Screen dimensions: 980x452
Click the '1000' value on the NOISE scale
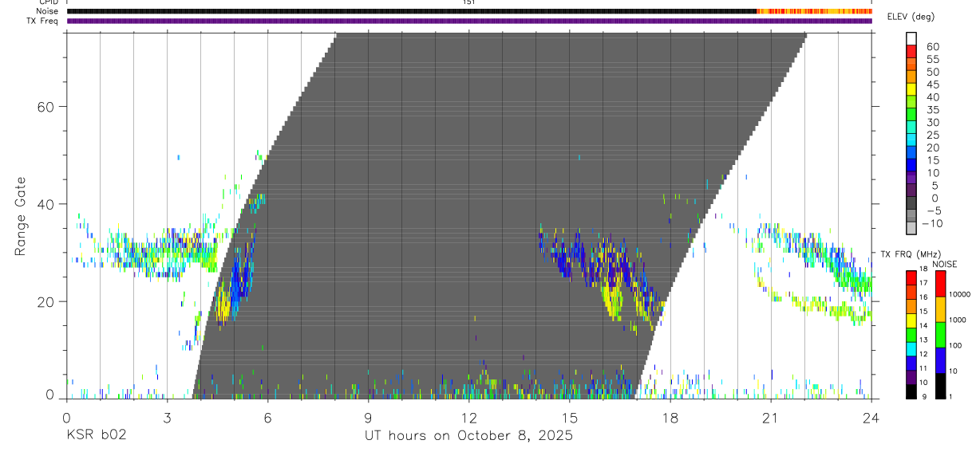pyautogui.click(x=958, y=320)
